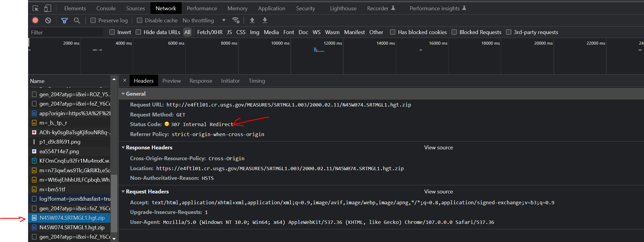644x242 pixels.
Task: Clear the network log
Action: point(48,20)
